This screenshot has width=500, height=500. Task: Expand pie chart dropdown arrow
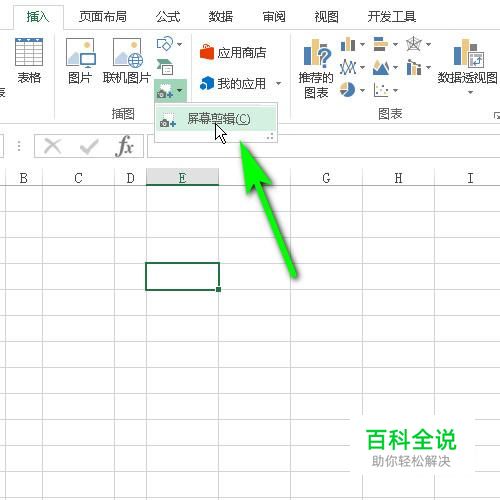click(x=362, y=90)
